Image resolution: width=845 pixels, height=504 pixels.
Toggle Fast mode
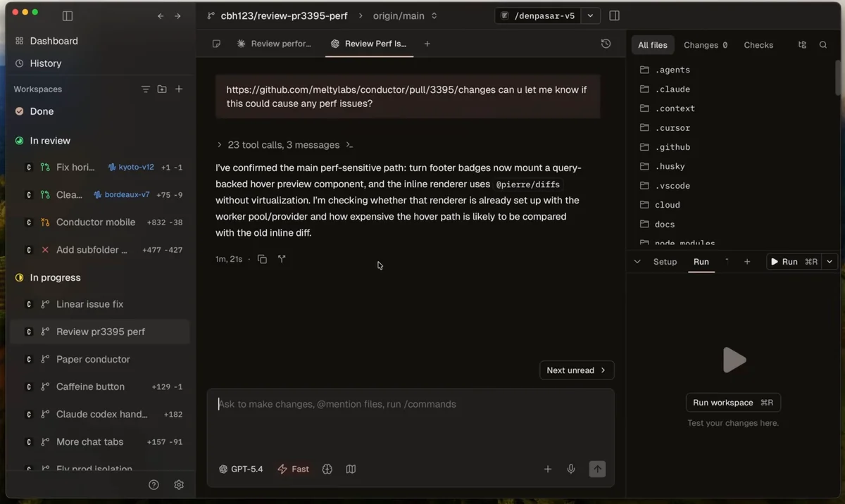(x=294, y=469)
